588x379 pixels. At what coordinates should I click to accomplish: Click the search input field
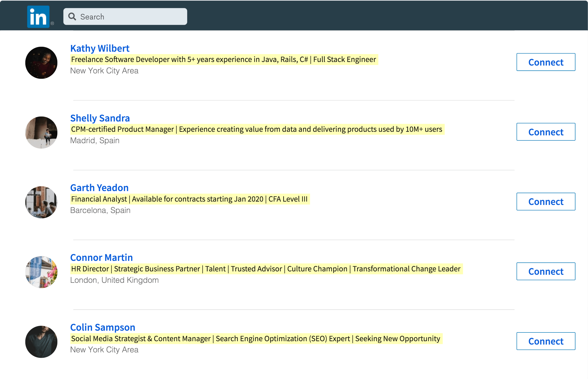coord(125,16)
